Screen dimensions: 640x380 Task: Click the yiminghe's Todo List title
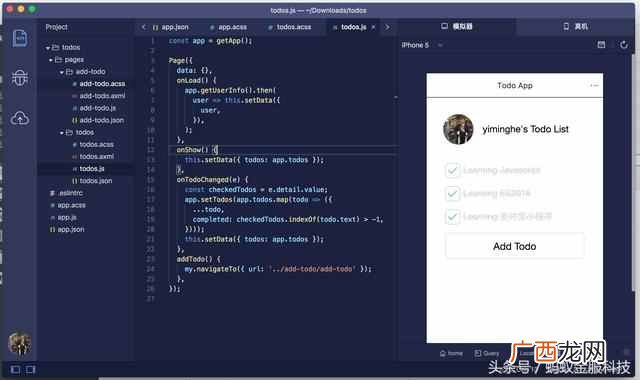point(525,129)
